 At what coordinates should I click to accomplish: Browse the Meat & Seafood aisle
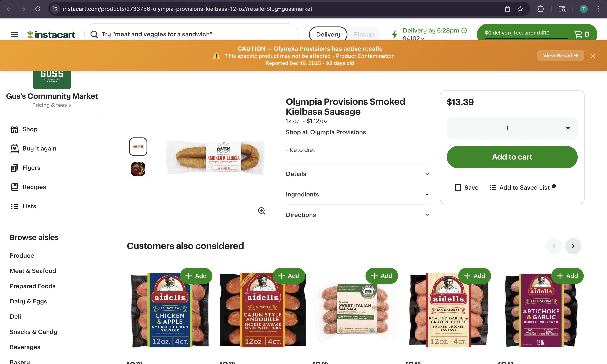point(33,271)
